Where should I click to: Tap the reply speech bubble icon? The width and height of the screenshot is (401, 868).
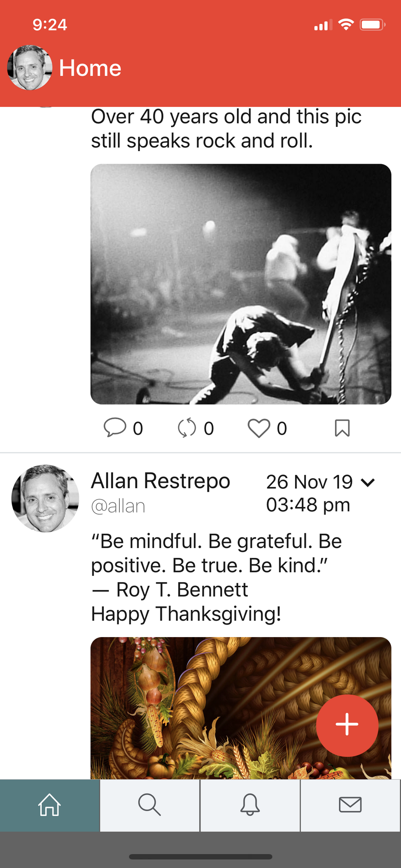(115, 428)
